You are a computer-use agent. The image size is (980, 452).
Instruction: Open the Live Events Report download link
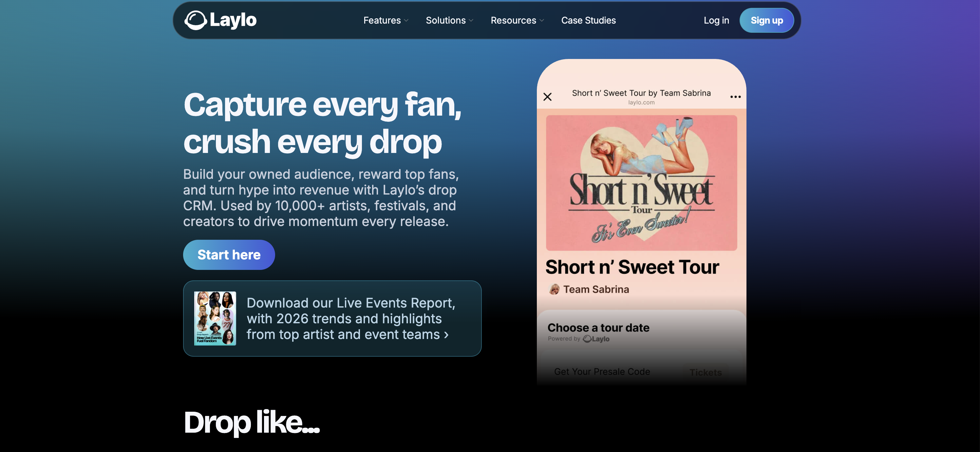coord(332,318)
